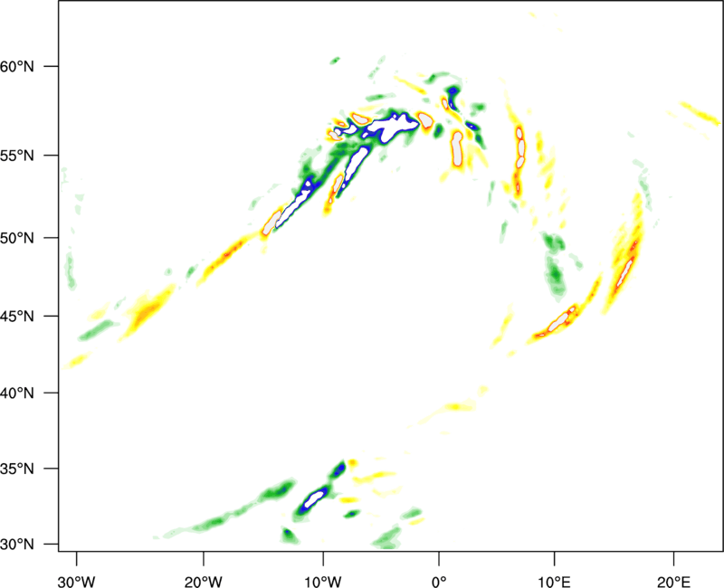This screenshot has height=588, width=724.
Task: Click the 30°N latitude label
Action: pos(17,545)
